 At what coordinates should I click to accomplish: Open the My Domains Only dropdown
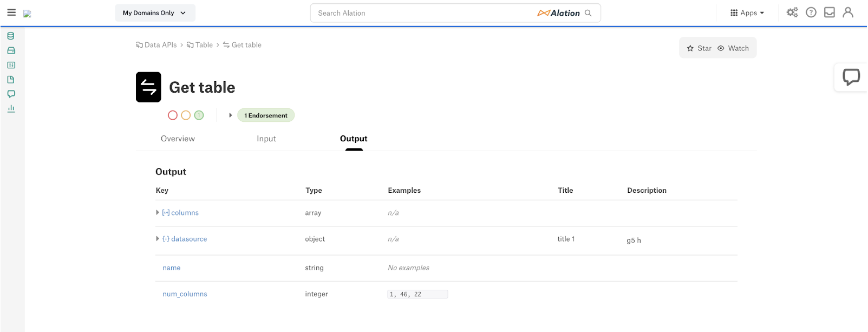click(x=155, y=13)
